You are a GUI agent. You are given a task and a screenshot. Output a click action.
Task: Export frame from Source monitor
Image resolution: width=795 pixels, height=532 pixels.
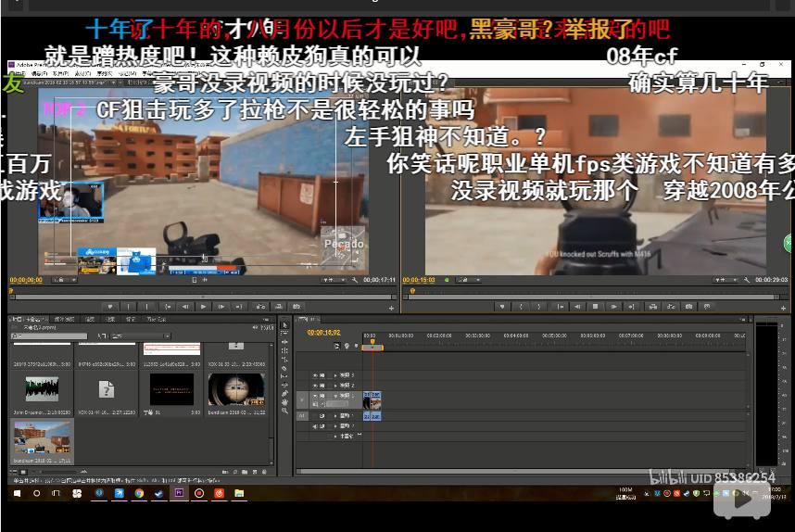click(x=297, y=307)
